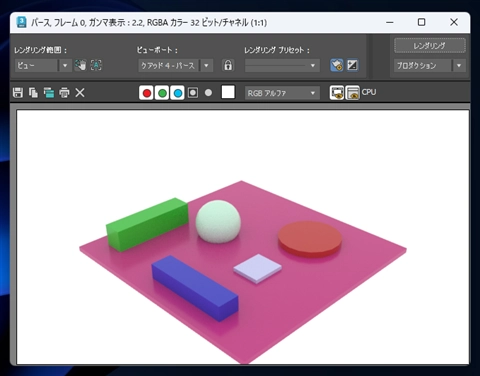Viewport: 480px width, 376px height.
Task: Open the RGB アルファ channel dropdown
Action: tap(282, 93)
